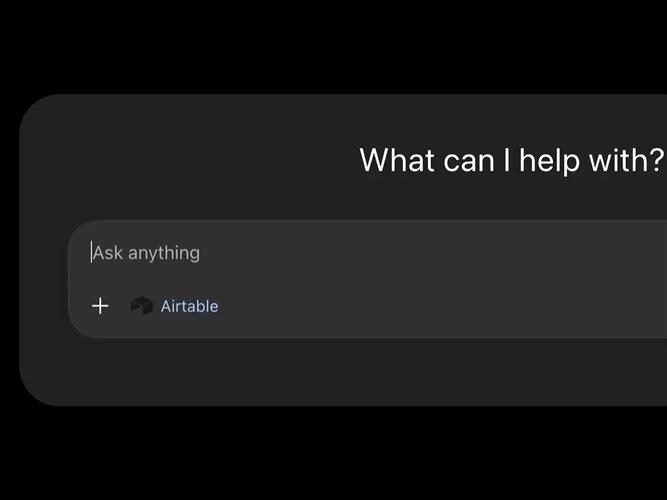Click the rounded top-left corner of the prompt box
667x500 pixels.
tap(77, 229)
